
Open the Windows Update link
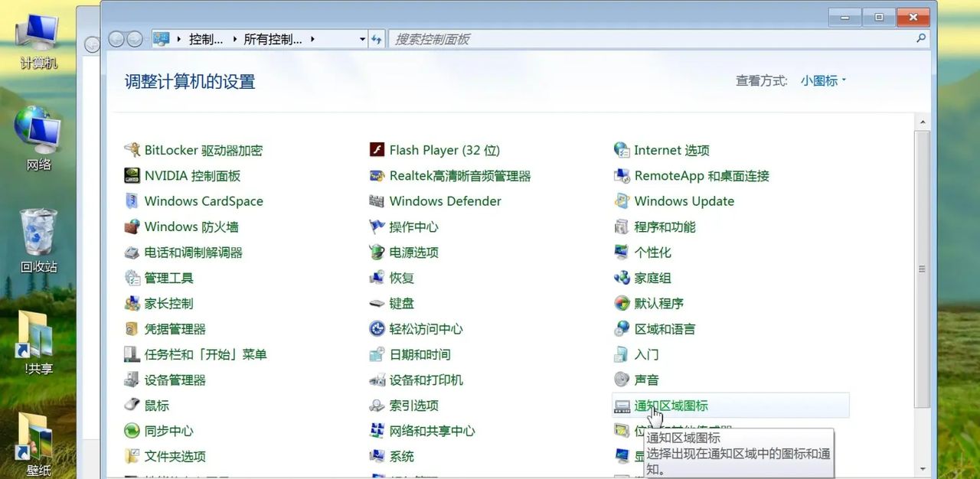click(684, 201)
